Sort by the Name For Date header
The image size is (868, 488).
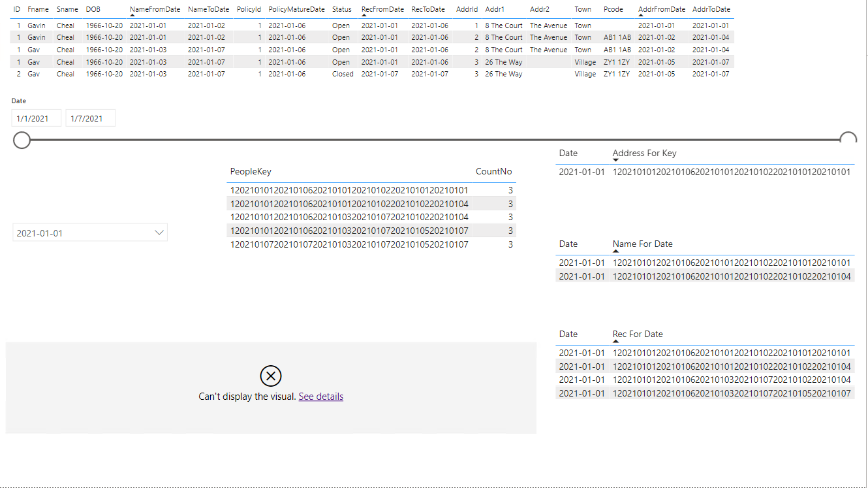(642, 244)
